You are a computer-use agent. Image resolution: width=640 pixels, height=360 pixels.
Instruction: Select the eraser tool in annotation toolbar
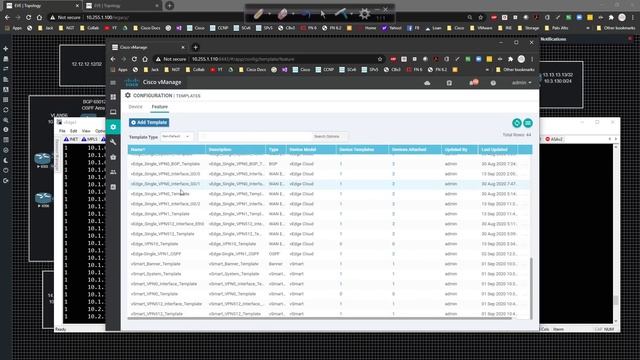pyautogui.click(x=282, y=14)
